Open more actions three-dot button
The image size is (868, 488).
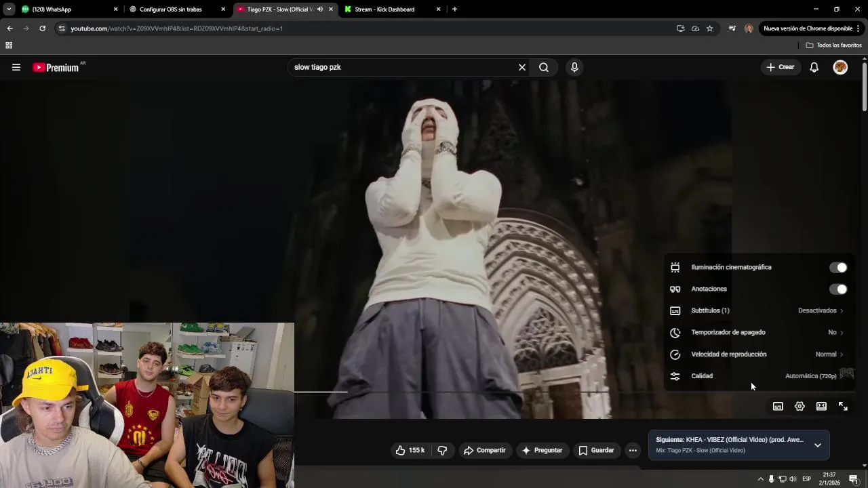tap(633, 450)
